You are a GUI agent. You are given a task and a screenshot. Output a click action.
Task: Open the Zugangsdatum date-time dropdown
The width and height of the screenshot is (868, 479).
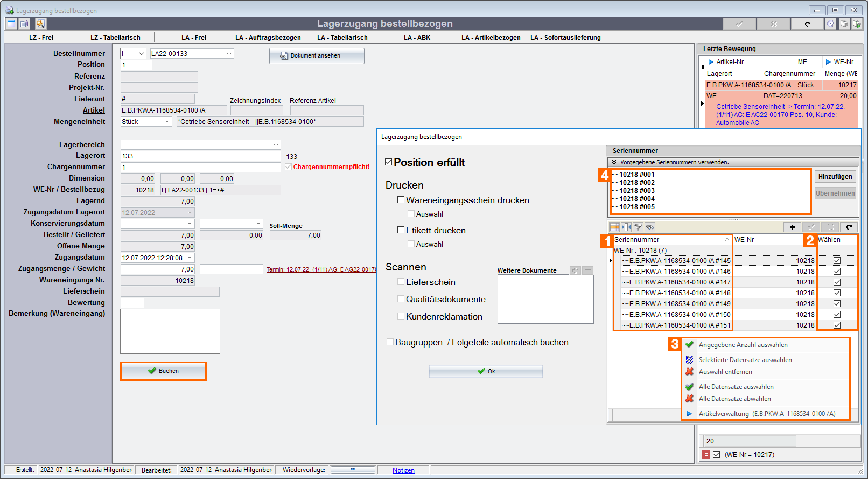[x=190, y=258]
